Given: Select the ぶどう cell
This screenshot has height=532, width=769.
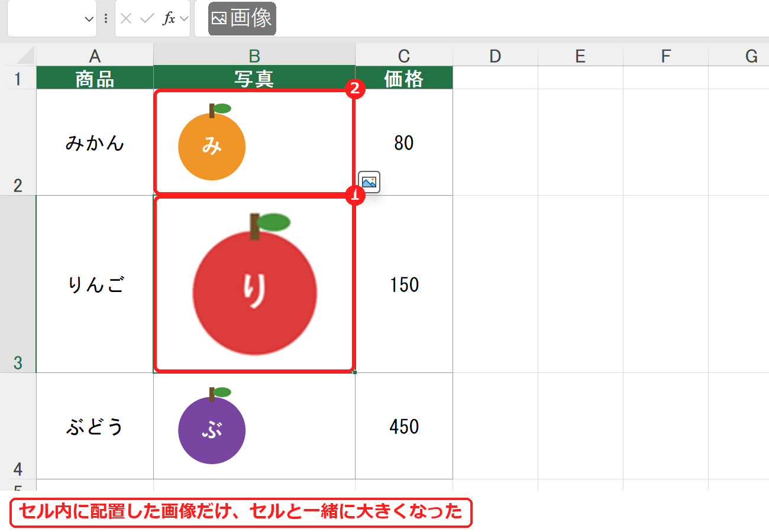Looking at the screenshot, I should point(95,426).
